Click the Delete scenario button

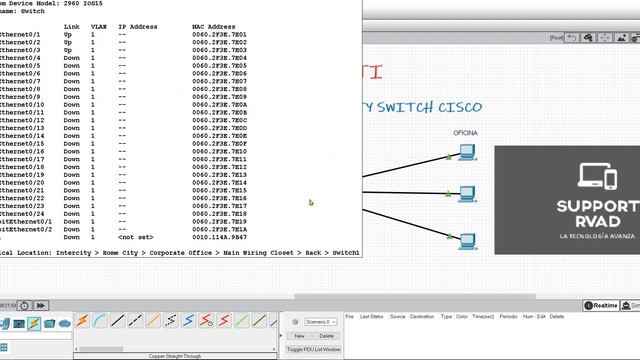[327, 336]
